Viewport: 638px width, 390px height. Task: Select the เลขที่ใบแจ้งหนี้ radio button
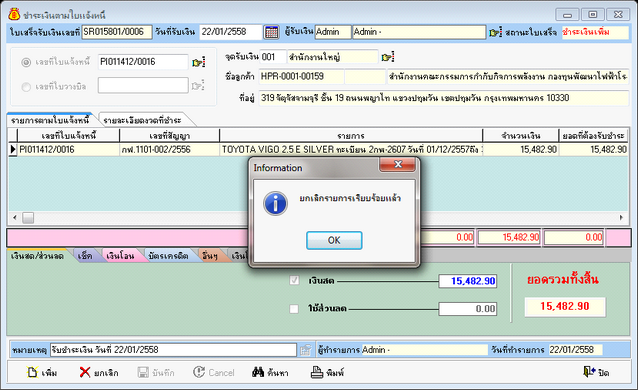pos(26,62)
